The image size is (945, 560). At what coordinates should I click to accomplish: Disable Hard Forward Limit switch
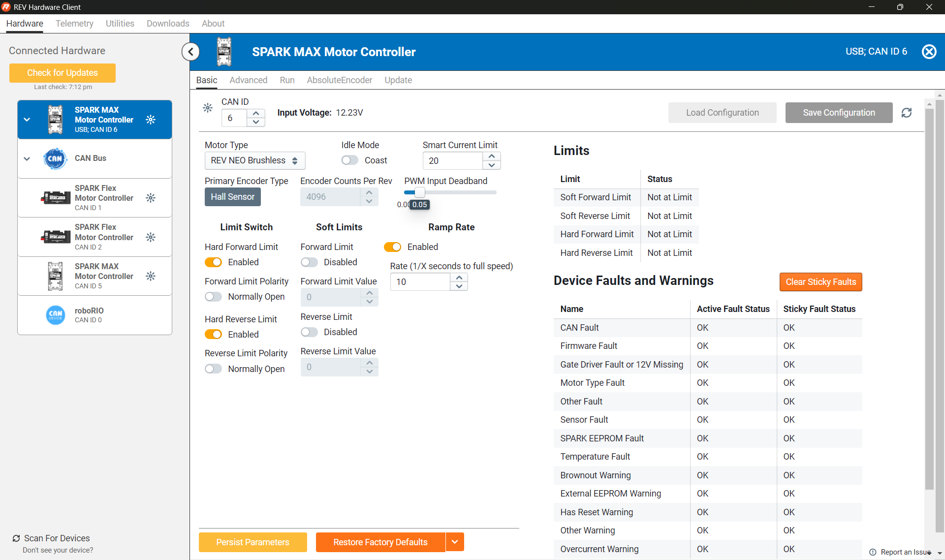click(214, 262)
